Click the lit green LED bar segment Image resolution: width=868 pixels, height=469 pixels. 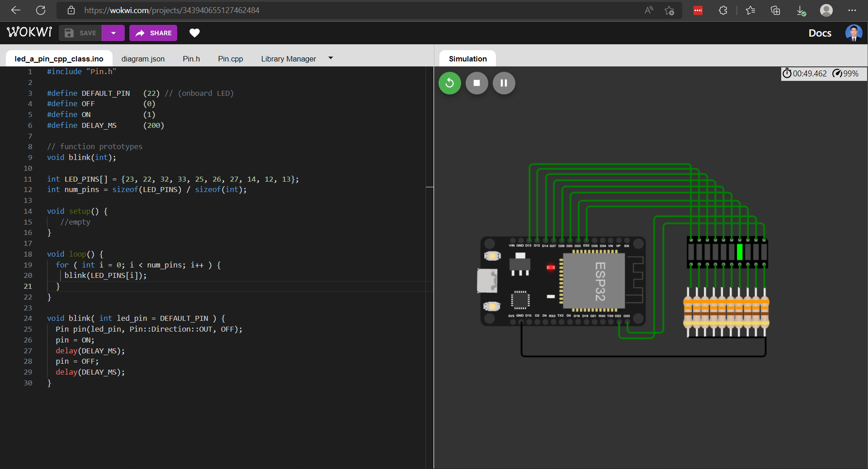click(740, 252)
